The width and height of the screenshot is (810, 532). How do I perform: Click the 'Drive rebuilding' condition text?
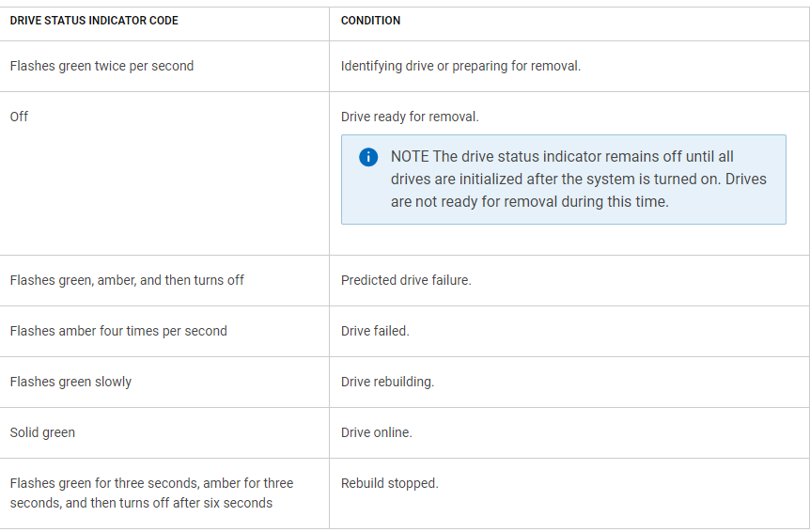coord(387,382)
